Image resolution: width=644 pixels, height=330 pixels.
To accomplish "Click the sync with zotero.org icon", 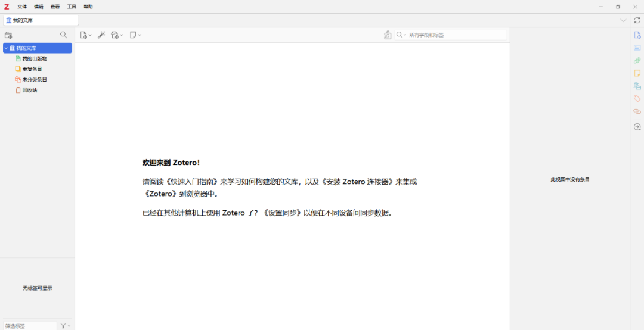I will 637,20.
